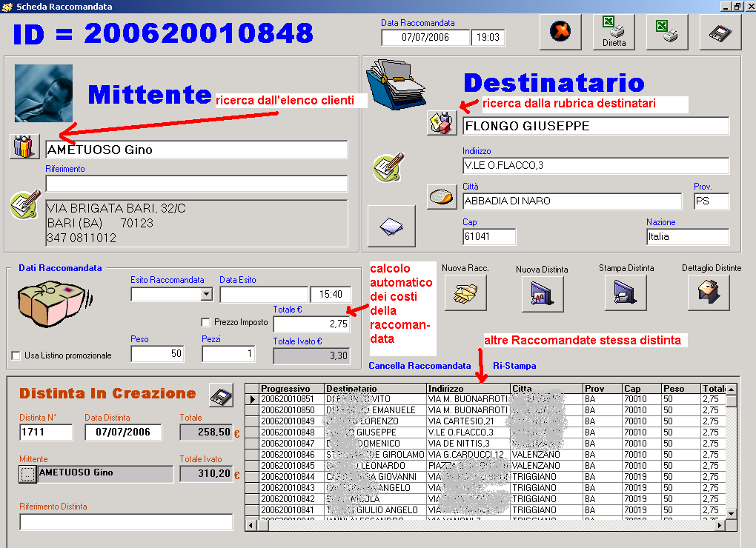Click the blank sheet button under Destinatario
This screenshot has width=756, height=548.
391,226
